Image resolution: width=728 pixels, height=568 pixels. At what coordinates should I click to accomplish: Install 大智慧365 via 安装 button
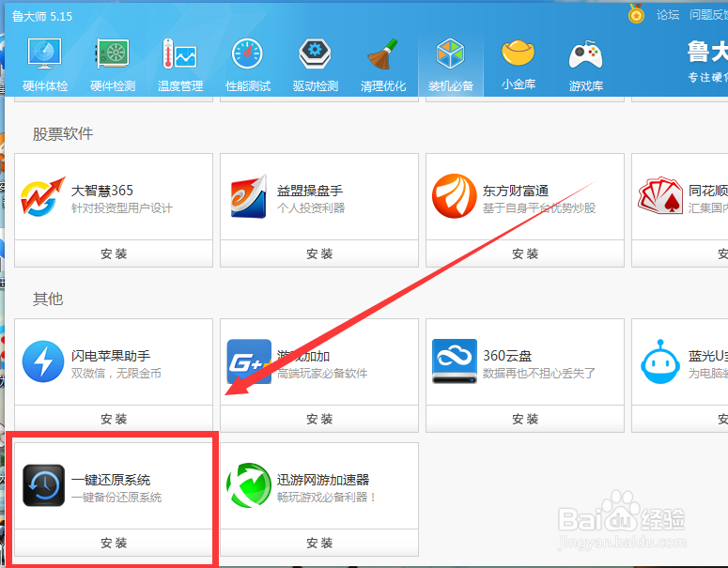coord(114,253)
